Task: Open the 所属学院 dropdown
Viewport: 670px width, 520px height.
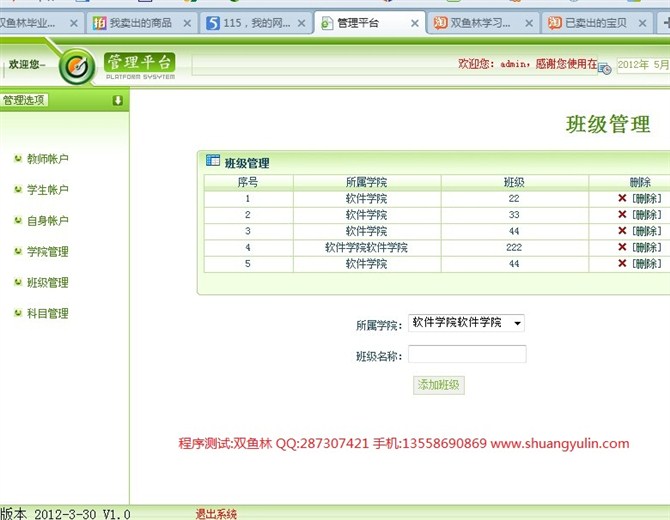Action: tap(466, 323)
